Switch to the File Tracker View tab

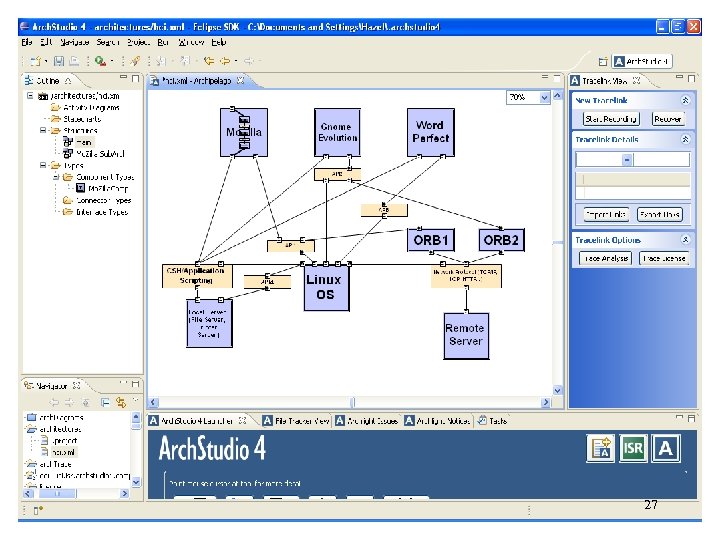coord(296,420)
